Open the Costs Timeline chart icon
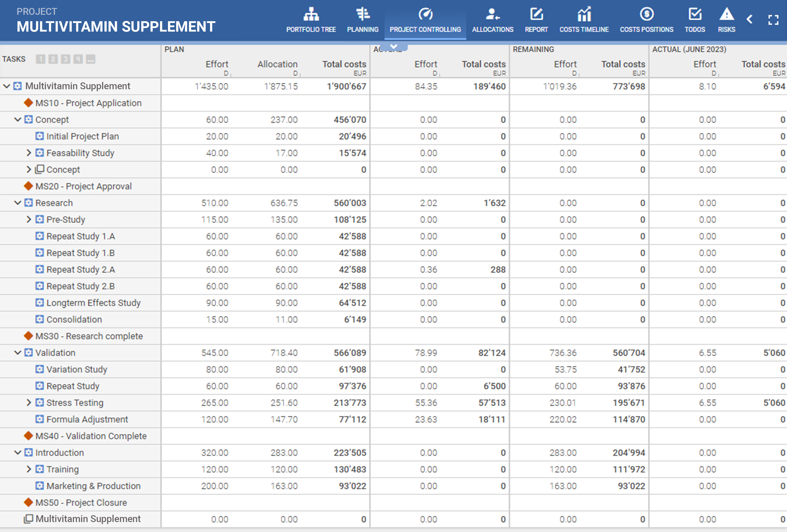 click(x=584, y=14)
